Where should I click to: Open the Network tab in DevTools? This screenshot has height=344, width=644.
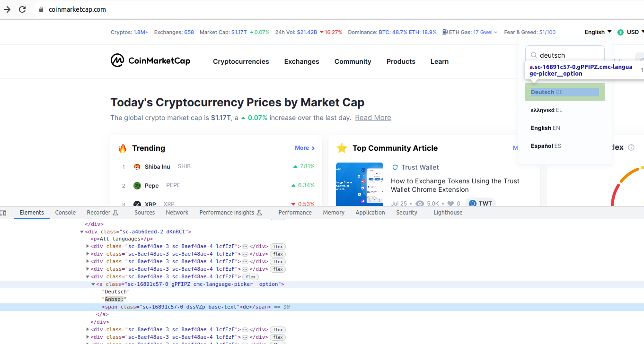click(177, 213)
